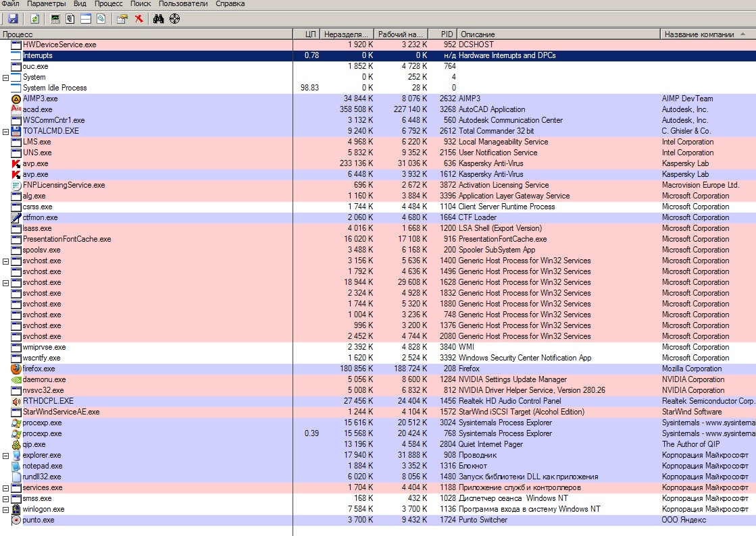
Task: Toggle Show Process Tree toolbar icon
Action: 70,19
